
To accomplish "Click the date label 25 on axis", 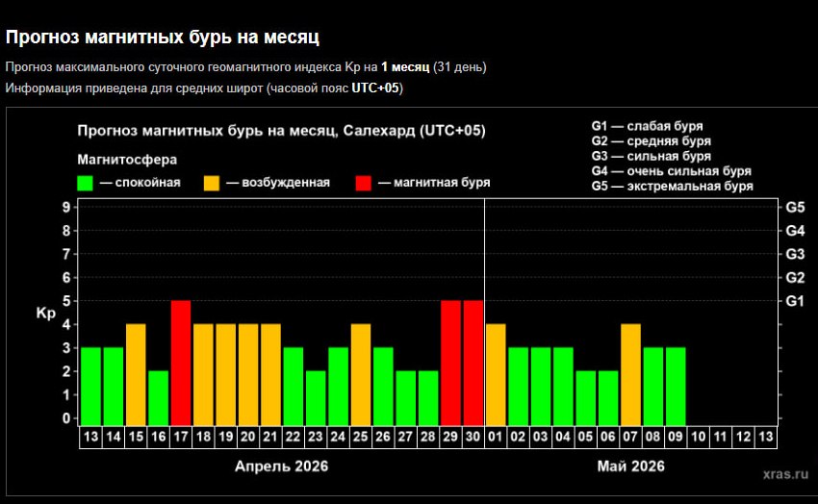I will click(361, 437).
